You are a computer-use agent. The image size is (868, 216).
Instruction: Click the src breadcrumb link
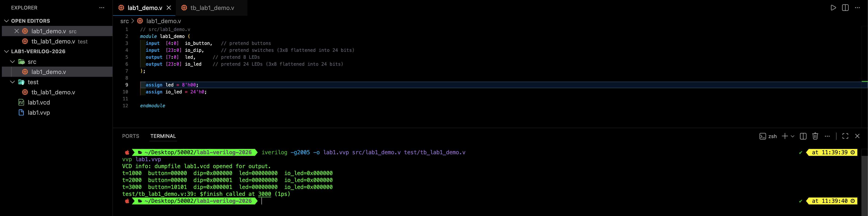tap(124, 21)
